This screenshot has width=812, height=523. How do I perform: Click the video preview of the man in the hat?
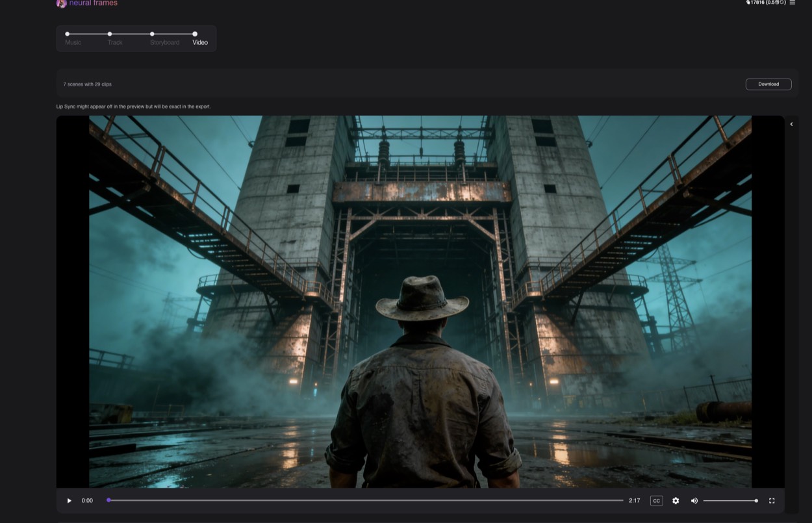pyautogui.click(x=420, y=301)
